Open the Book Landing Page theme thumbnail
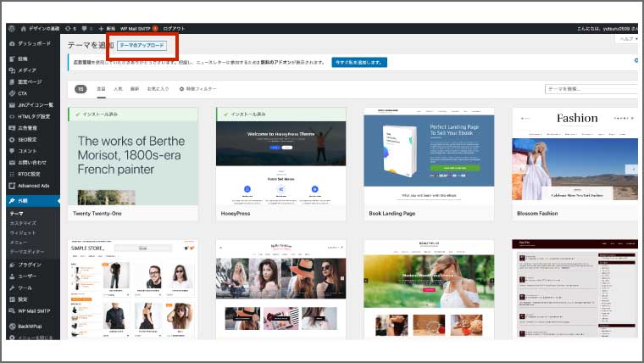 point(430,156)
